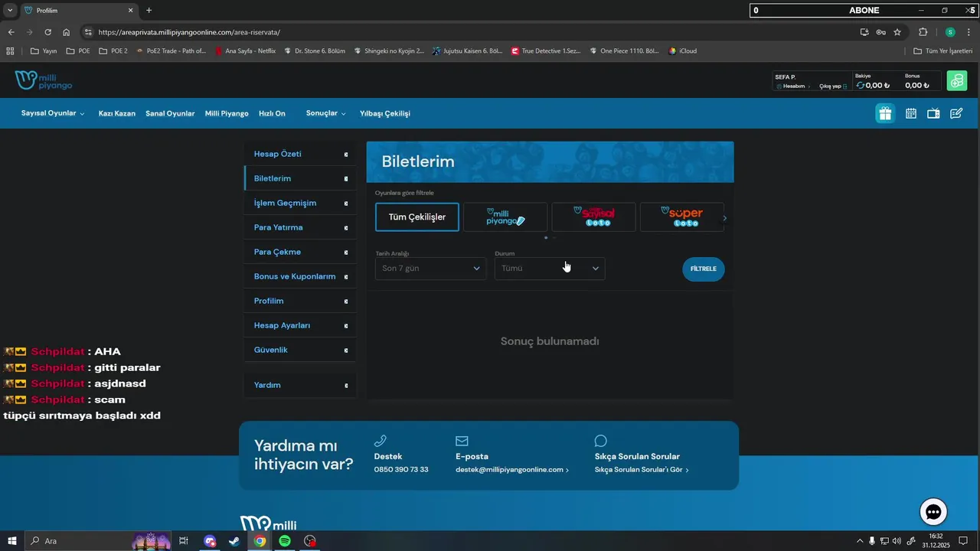Click the destek@millipiyangoonline.com email link
The image size is (980, 551).
(511, 470)
